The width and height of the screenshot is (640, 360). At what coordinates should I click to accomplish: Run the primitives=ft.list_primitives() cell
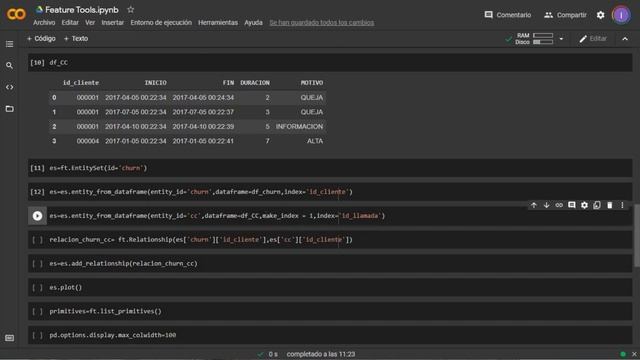click(x=37, y=311)
